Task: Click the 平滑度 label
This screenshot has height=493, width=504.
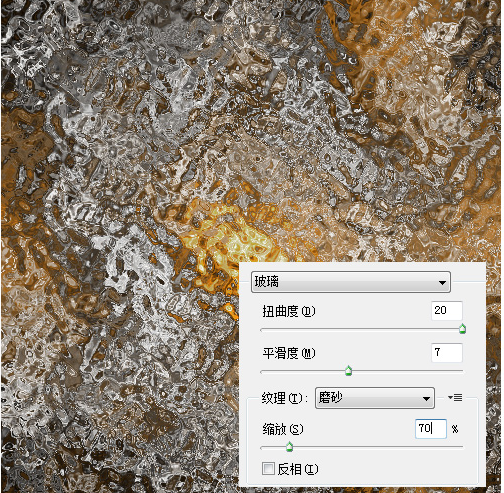Action: tap(289, 353)
